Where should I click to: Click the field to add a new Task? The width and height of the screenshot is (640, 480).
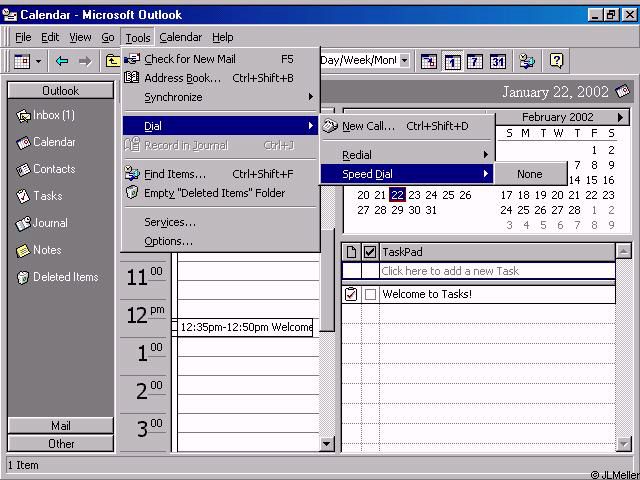[x=495, y=271]
